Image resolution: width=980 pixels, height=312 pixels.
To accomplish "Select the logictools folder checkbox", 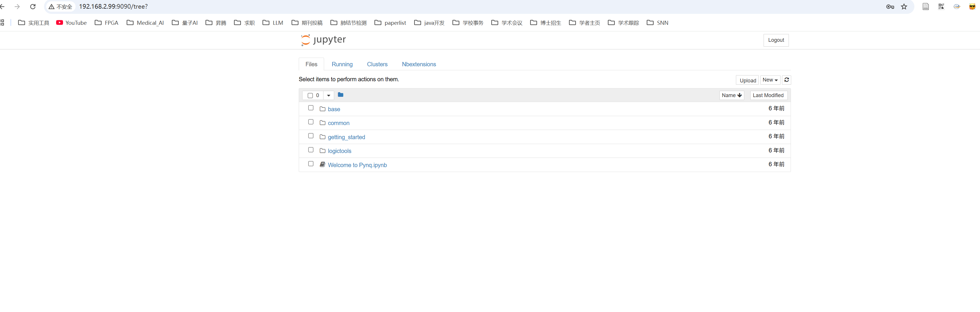I will 311,150.
